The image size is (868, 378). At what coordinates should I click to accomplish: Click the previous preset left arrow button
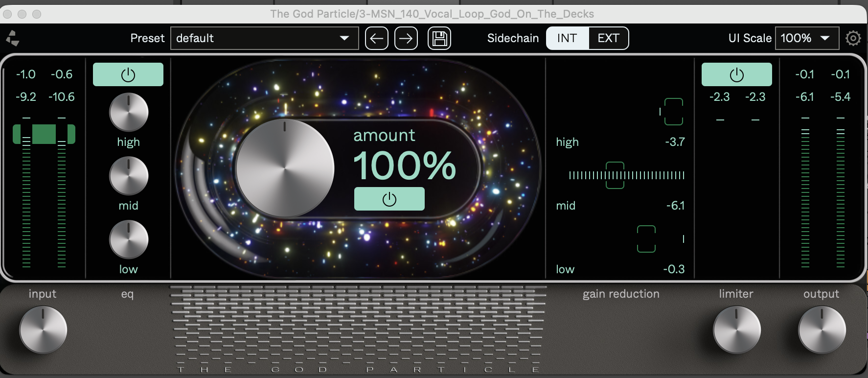(376, 38)
